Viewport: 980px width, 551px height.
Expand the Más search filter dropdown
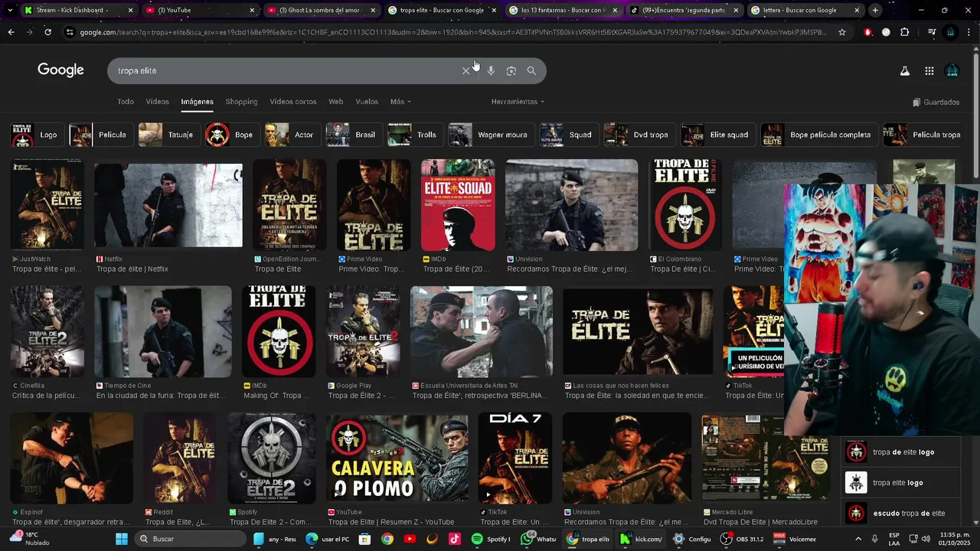pos(400,102)
